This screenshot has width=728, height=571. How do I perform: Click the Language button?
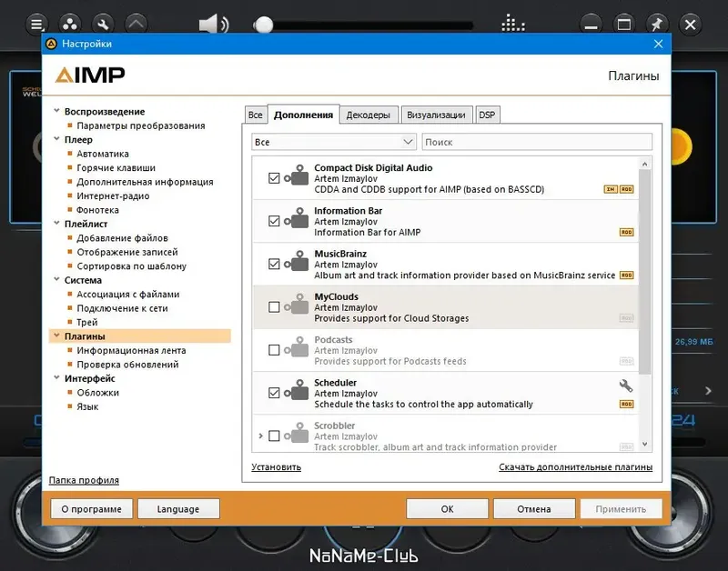[178, 509]
